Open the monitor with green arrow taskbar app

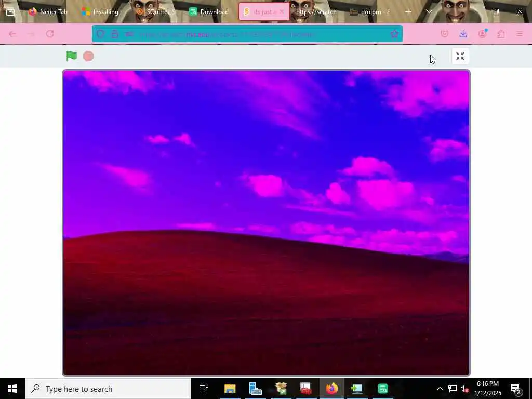[357, 389]
